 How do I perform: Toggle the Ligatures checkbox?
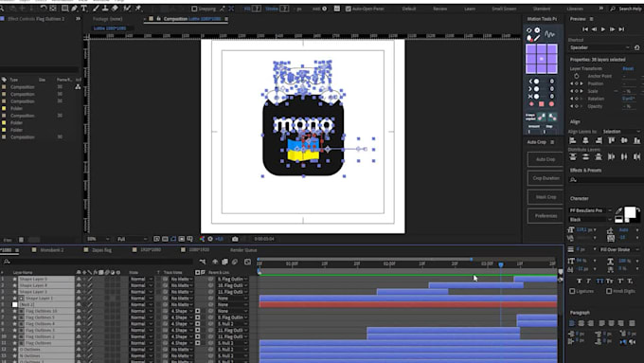coord(572,291)
